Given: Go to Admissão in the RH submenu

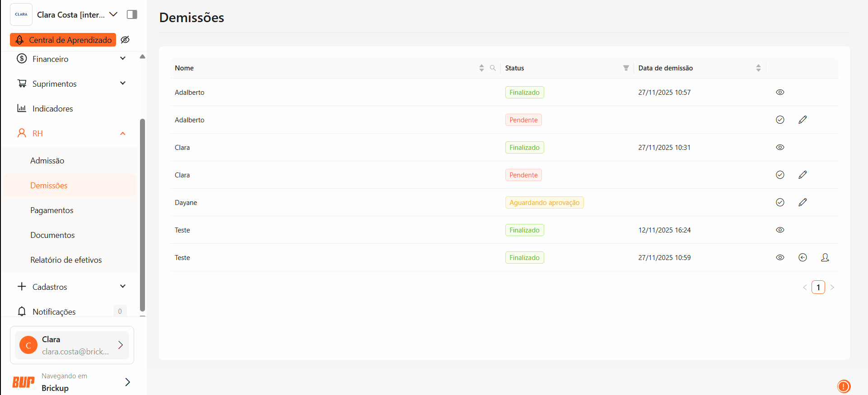Looking at the screenshot, I should (x=47, y=161).
